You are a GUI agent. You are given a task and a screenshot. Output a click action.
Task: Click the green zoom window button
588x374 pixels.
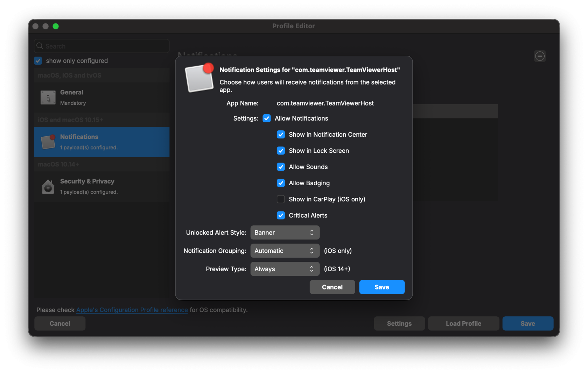(56, 26)
